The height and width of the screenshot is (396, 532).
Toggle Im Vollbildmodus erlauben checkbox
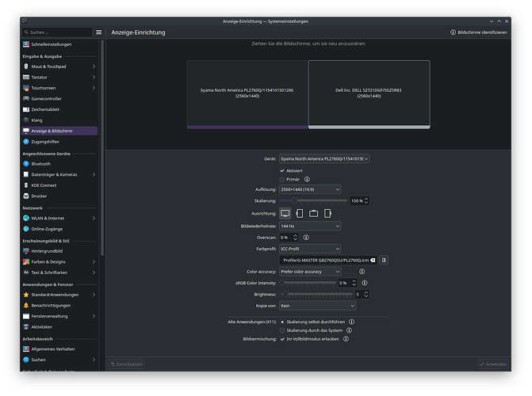point(282,339)
